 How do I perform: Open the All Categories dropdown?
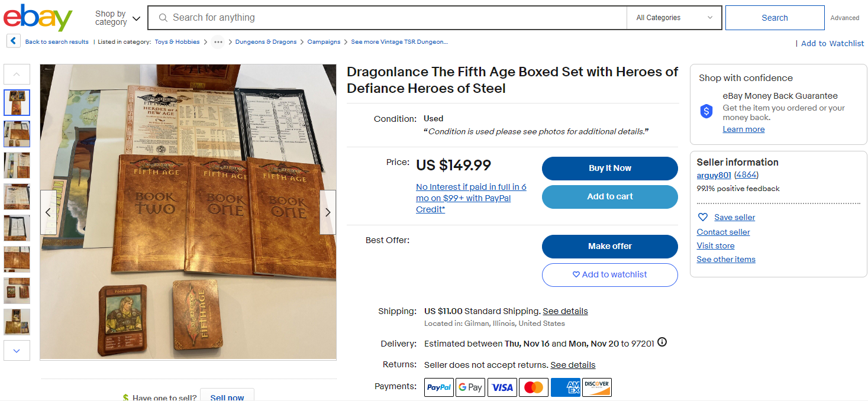[674, 18]
